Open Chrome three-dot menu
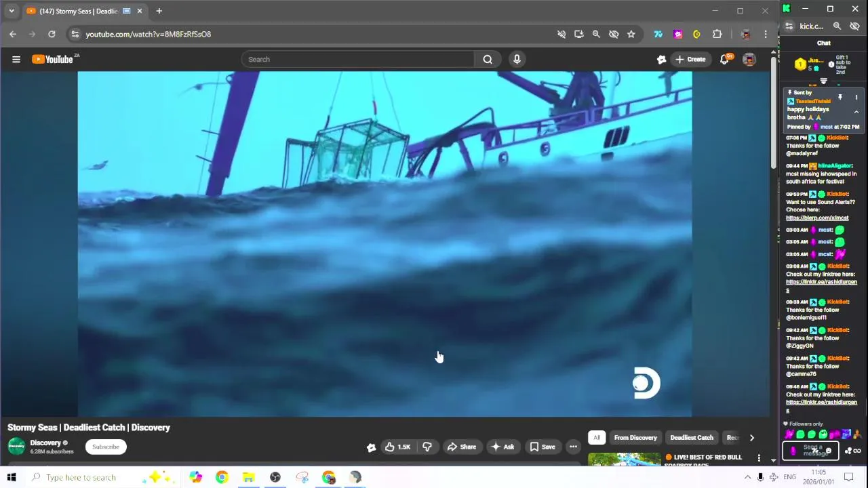Viewport: 868px width, 488px height. [x=766, y=34]
